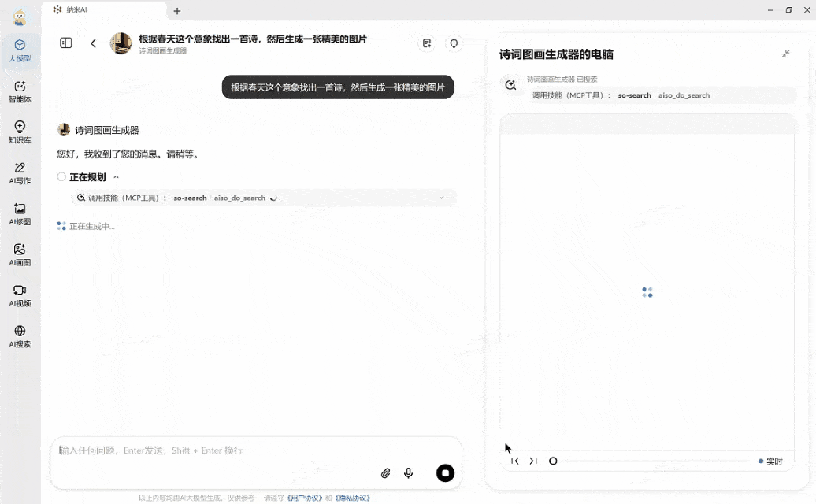The width and height of the screenshot is (816, 504).
Task: Open a new tab with plus button
Action: coord(177,11)
